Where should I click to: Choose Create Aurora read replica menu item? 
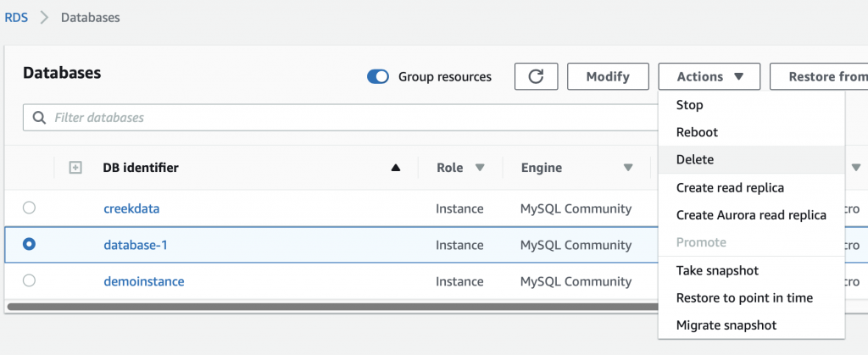[751, 215]
